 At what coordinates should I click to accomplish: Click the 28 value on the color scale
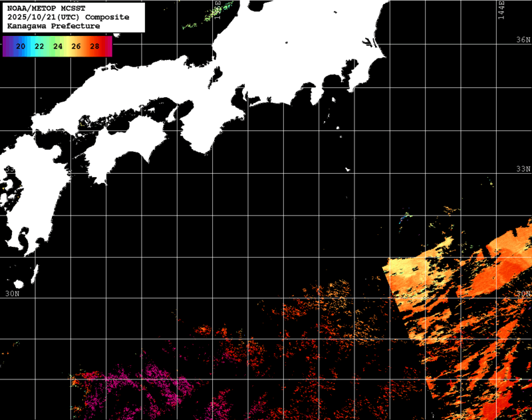tap(94, 46)
